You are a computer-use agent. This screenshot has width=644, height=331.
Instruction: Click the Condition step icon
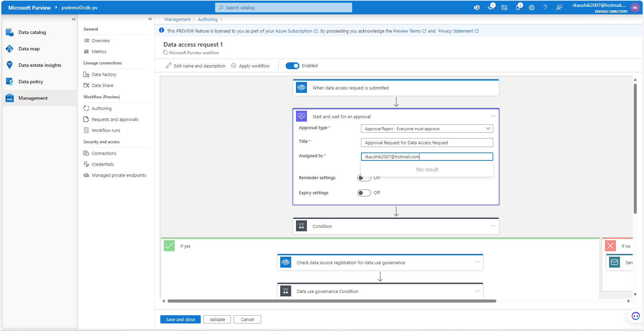(x=301, y=226)
